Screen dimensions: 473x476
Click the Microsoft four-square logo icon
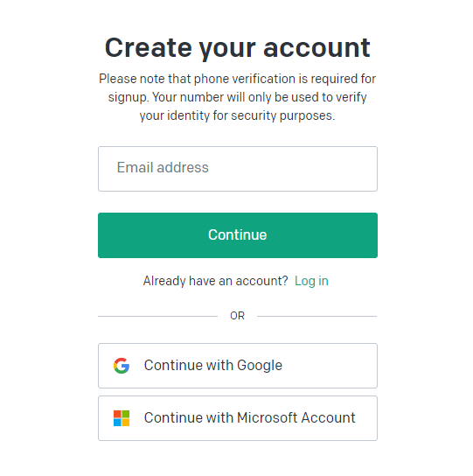tap(122, 418)
